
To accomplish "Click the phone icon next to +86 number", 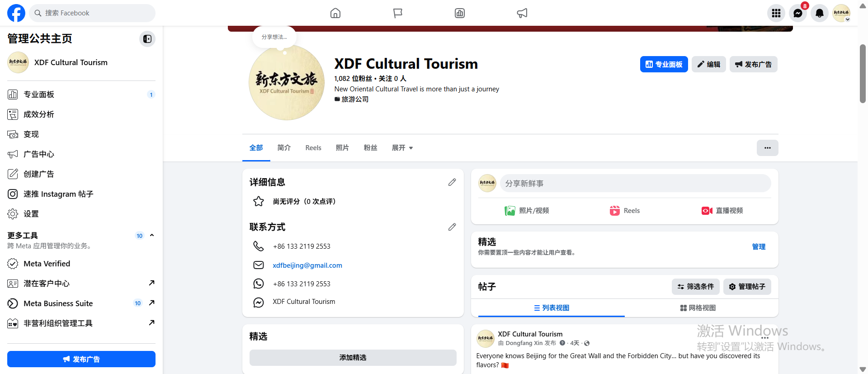I will [259, 246].
